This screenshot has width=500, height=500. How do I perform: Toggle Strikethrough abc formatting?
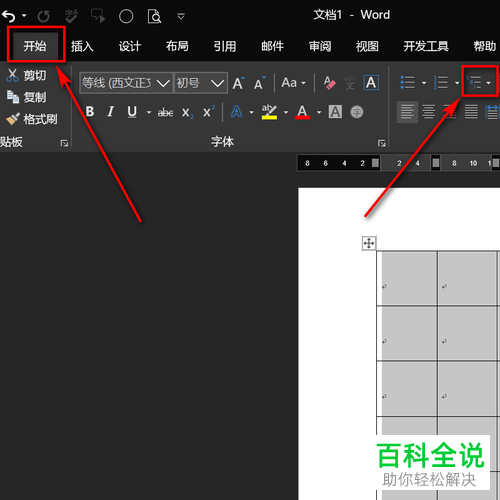point(165,113)
